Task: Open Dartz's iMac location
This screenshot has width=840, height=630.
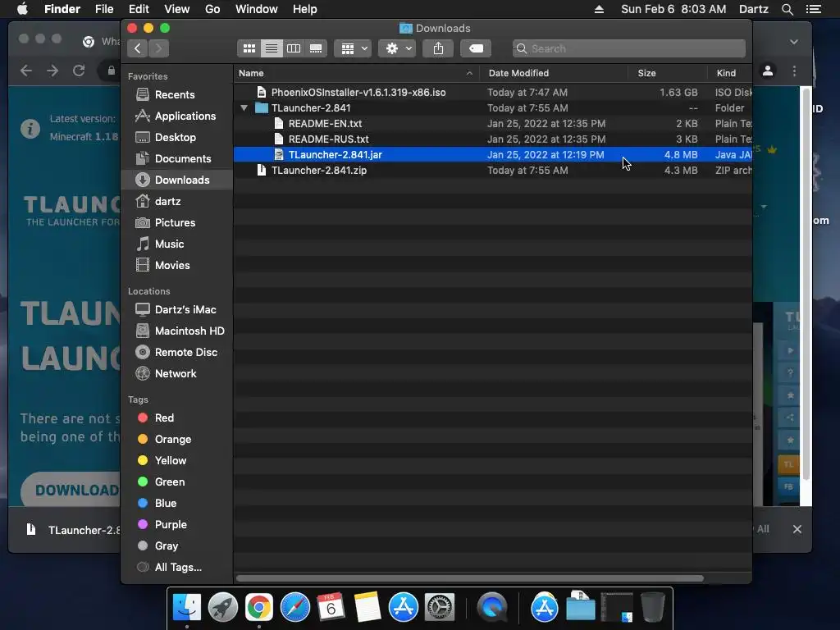Action: [177, 309]
